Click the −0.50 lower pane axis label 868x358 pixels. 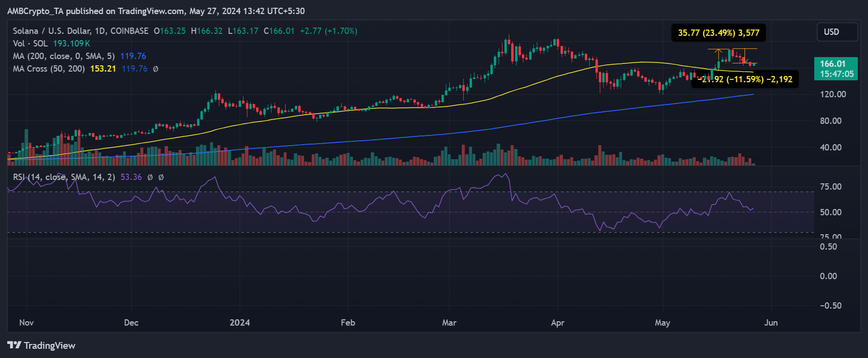click(831, 306)
